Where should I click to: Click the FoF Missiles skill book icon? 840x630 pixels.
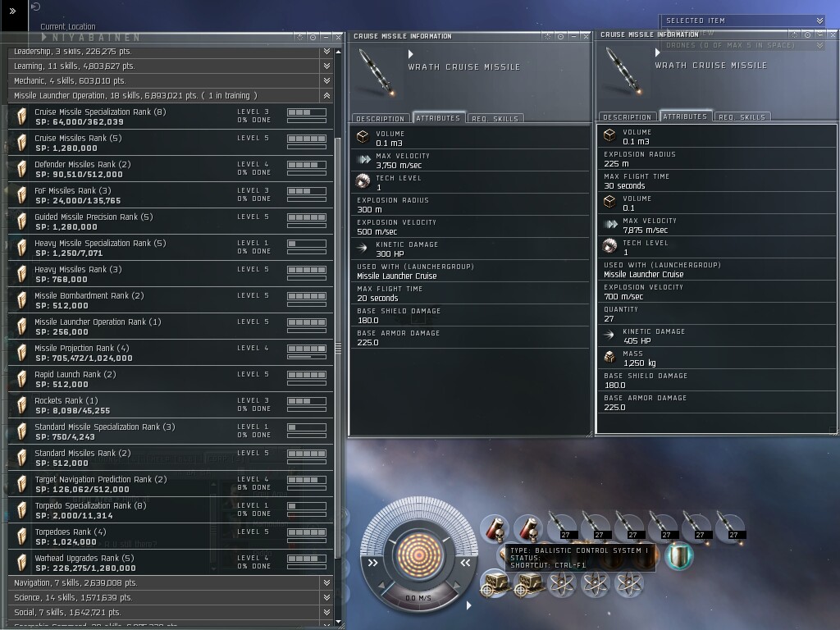coord(21,195)
